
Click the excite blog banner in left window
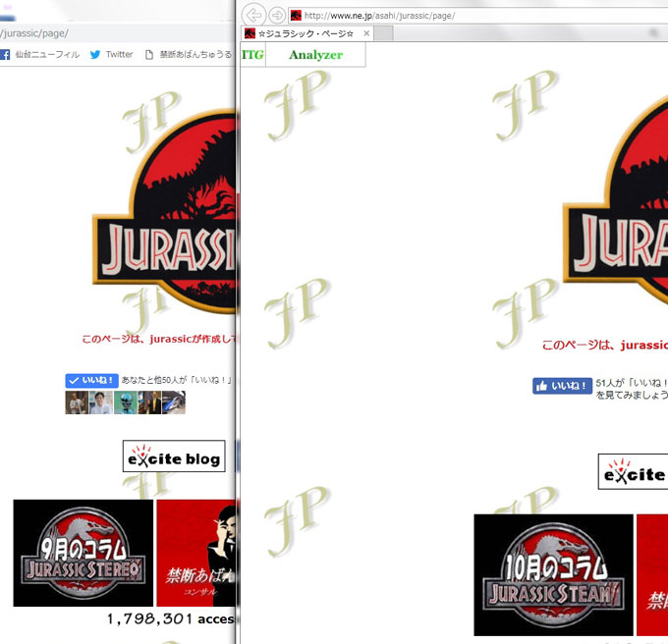coord(174,456)
